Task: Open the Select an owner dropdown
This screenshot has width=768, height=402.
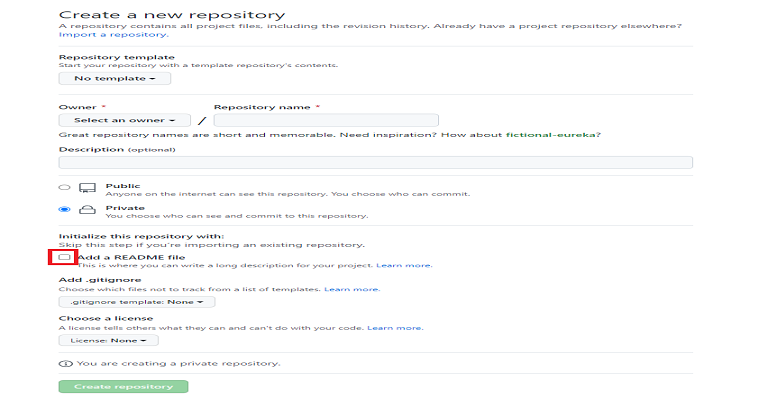Action: click(x=124, y=120)
